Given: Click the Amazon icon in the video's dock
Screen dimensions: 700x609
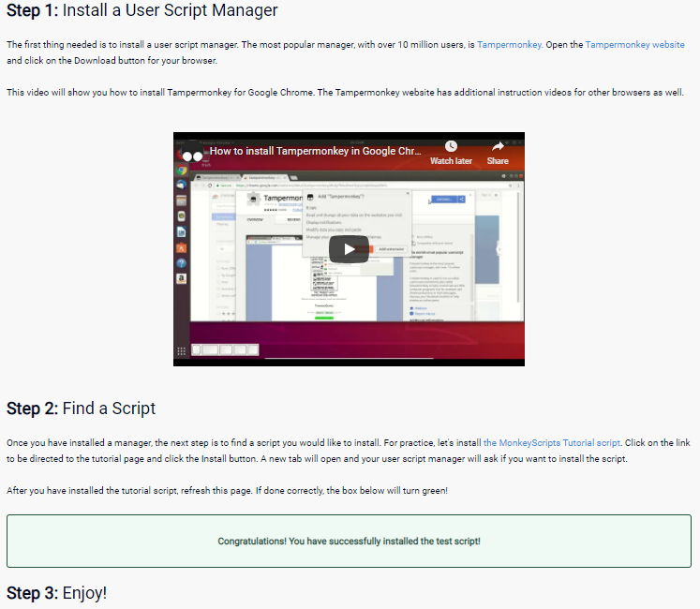Looking at the screenshot, I should 181,278.
